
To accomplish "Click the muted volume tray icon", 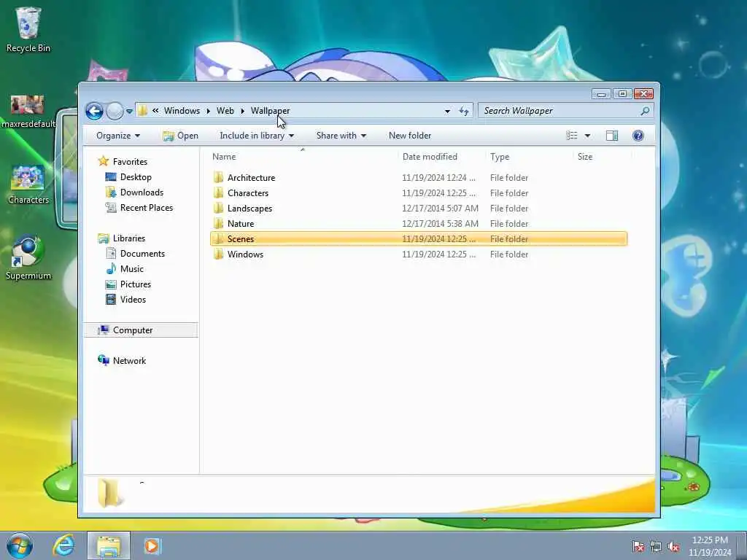I will tap(673, 547).
